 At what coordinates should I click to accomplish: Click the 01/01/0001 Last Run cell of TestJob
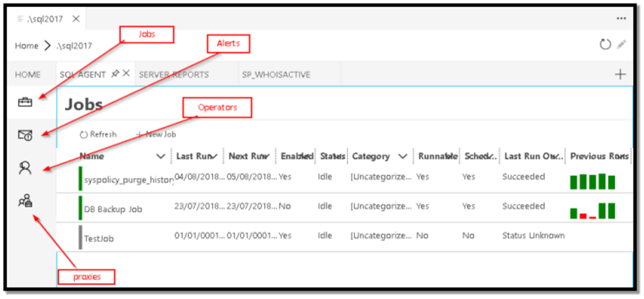(x=200, y=236)
